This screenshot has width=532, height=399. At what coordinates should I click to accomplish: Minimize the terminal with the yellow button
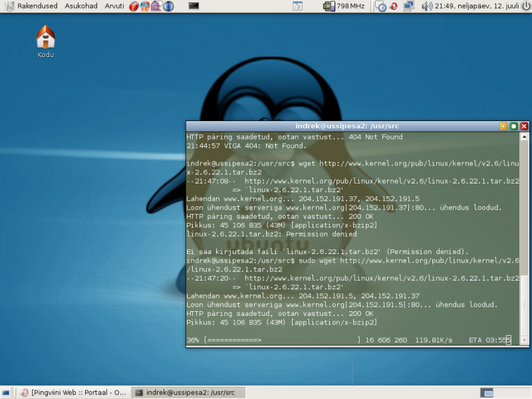(x=503, y=126)
